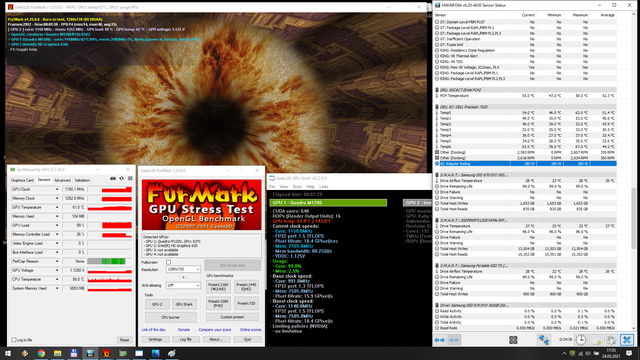Toggle the FurMark Fullscreen checkbox
Viewport: 640px width, 360px height.
point(169,262)
